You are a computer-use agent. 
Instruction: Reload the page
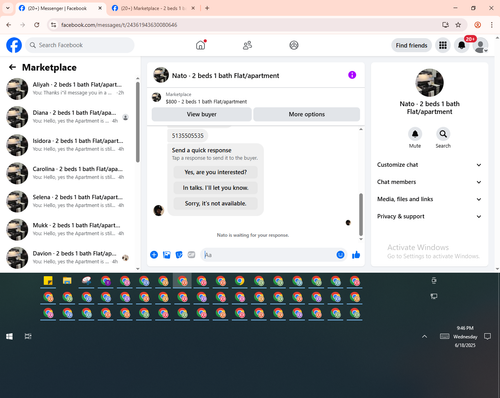[x=37, y=25]
